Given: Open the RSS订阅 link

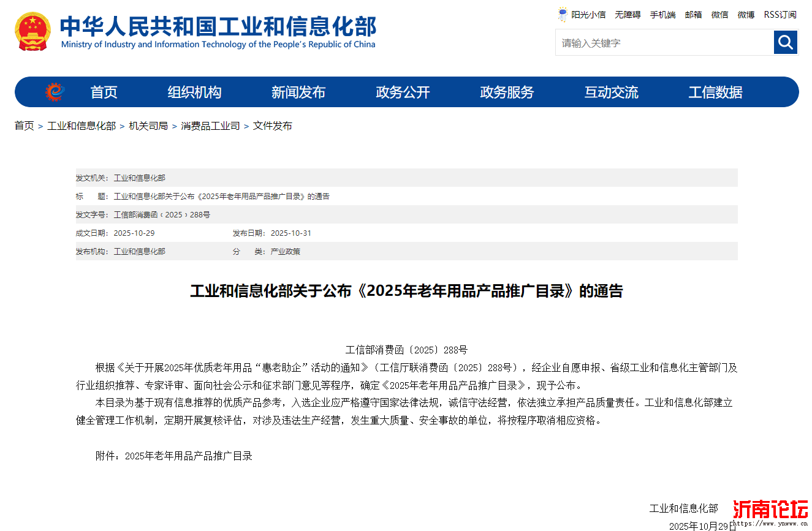Looking at the screenshot, I should coord(780,15).
